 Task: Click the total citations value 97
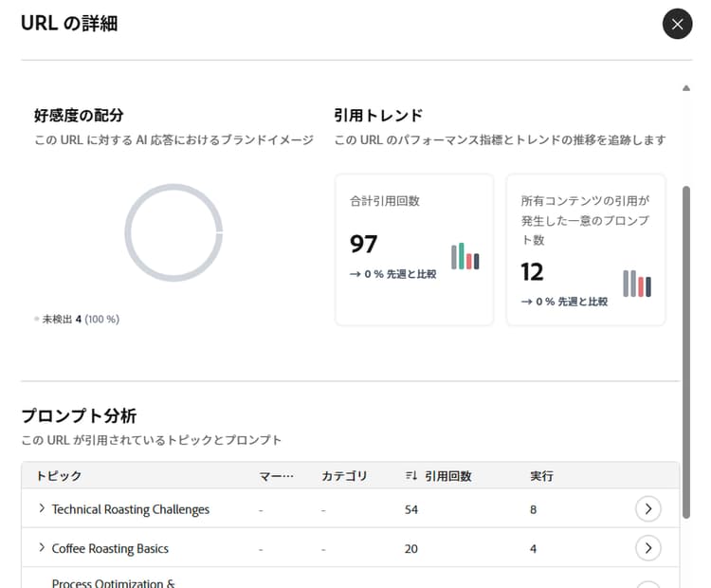(364, 244)
